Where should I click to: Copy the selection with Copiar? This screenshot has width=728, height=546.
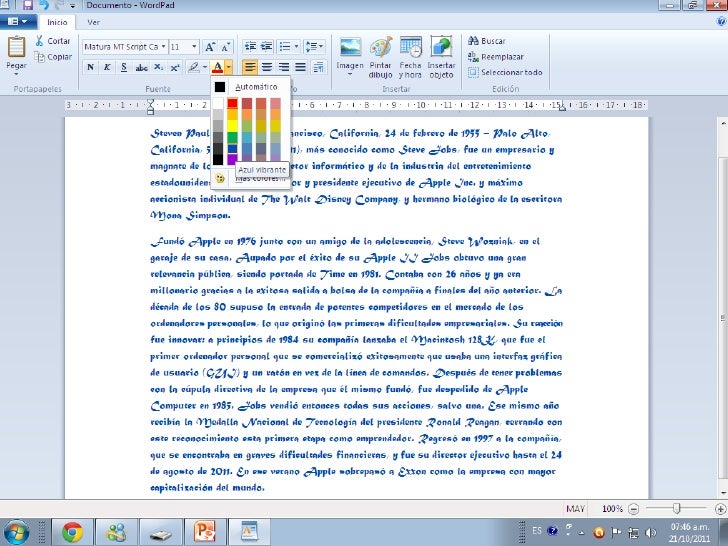[53, 57]
